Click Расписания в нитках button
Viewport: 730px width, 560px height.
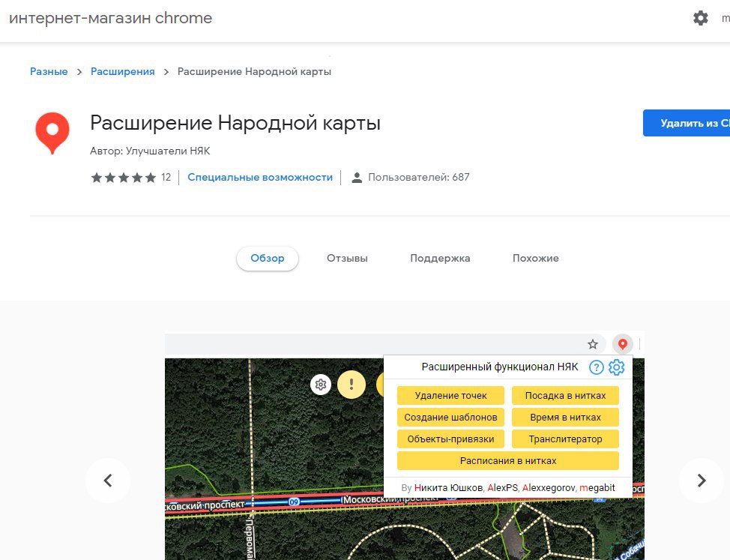click(x=508, y=461)
